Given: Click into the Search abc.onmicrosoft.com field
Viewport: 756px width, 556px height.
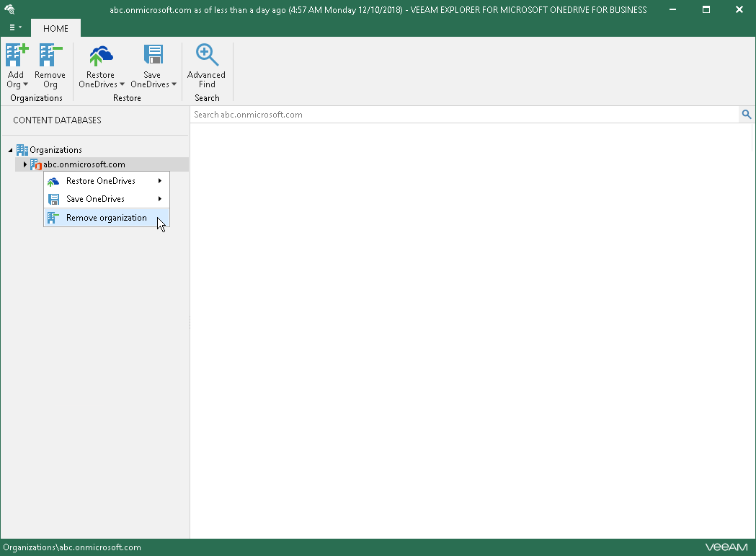Looking at the screenshot, I should (465, 115).
